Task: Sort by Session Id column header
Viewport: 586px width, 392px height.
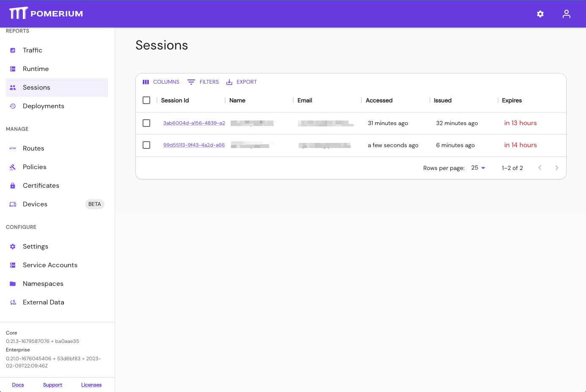Action: coord(175,100)
